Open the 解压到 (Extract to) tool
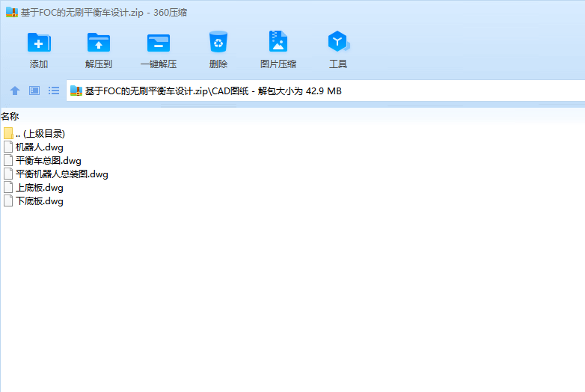The height and width of the screenshot is (392, 585). coord(99,43)
